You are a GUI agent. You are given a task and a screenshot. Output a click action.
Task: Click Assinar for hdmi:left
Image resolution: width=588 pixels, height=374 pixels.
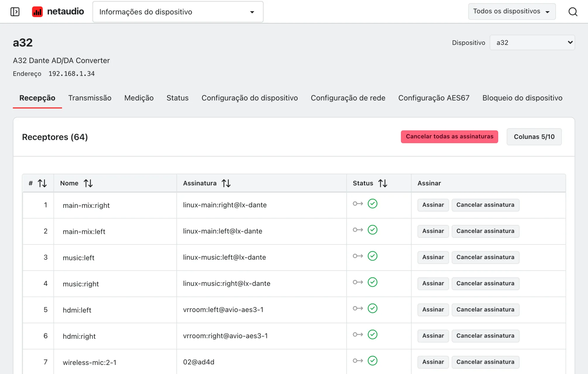pos(433,310)
